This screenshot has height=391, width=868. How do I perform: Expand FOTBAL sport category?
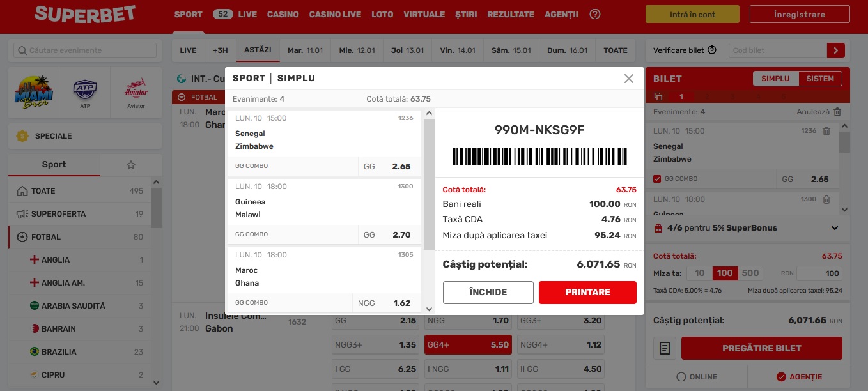(80, 237)
